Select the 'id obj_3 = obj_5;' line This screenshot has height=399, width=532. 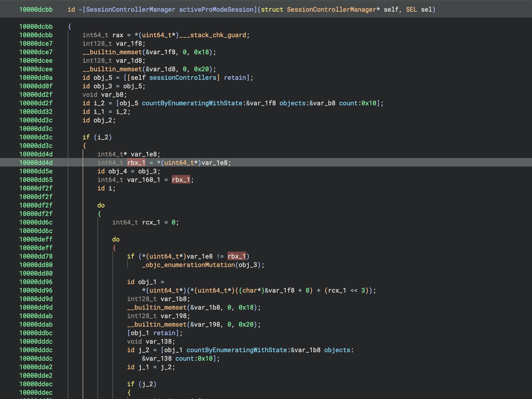tap(114, 86)
